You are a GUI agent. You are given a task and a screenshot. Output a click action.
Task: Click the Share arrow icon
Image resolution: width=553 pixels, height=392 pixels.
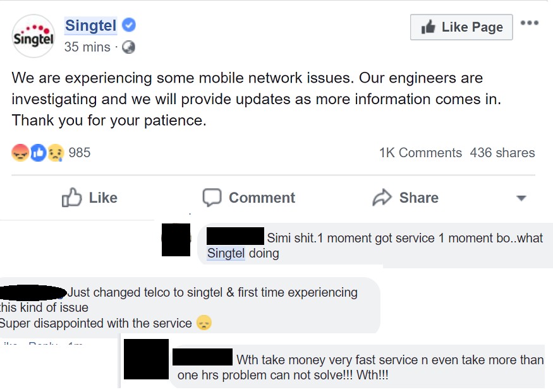pos(381,197)
